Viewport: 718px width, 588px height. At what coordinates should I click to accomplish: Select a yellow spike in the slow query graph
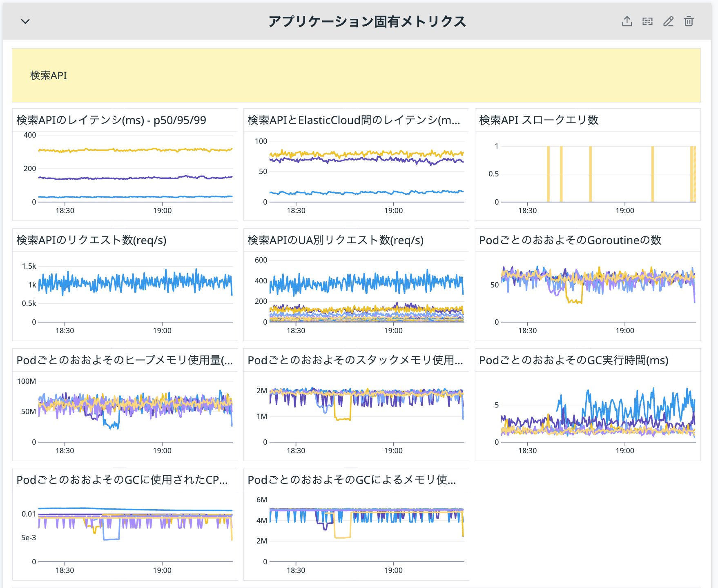pos(548,174)
